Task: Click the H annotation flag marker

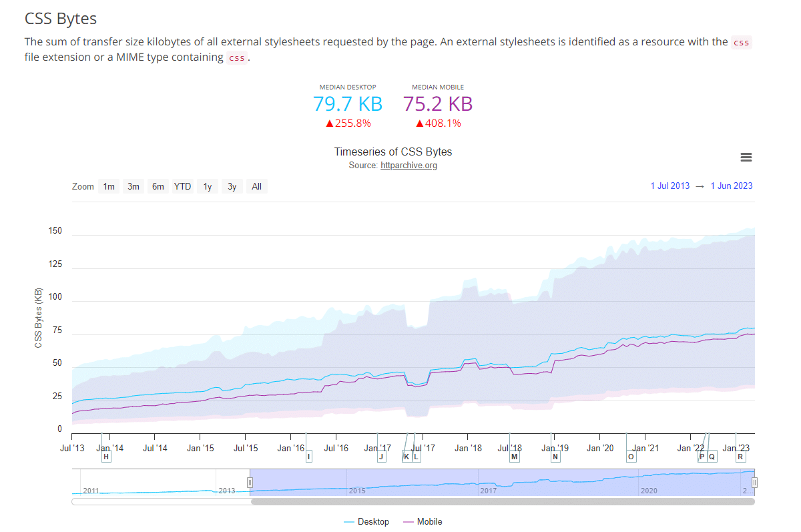Action: [105, 457]
